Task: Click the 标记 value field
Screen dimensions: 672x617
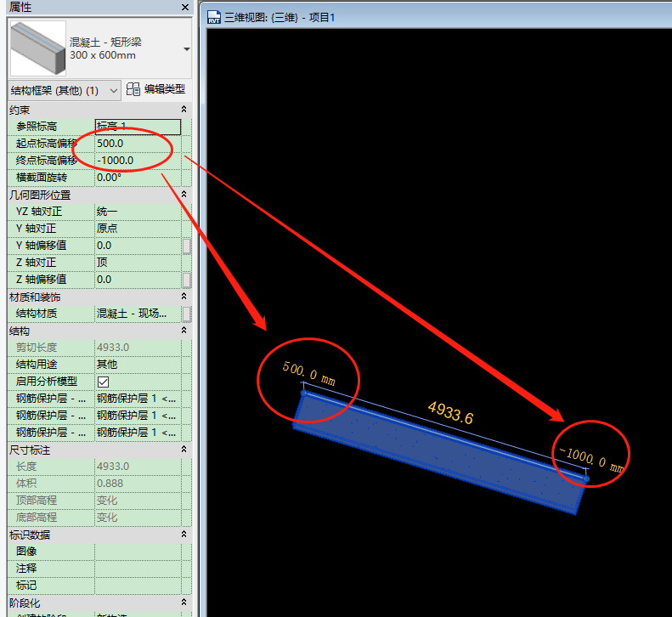Action: [138, 586]
